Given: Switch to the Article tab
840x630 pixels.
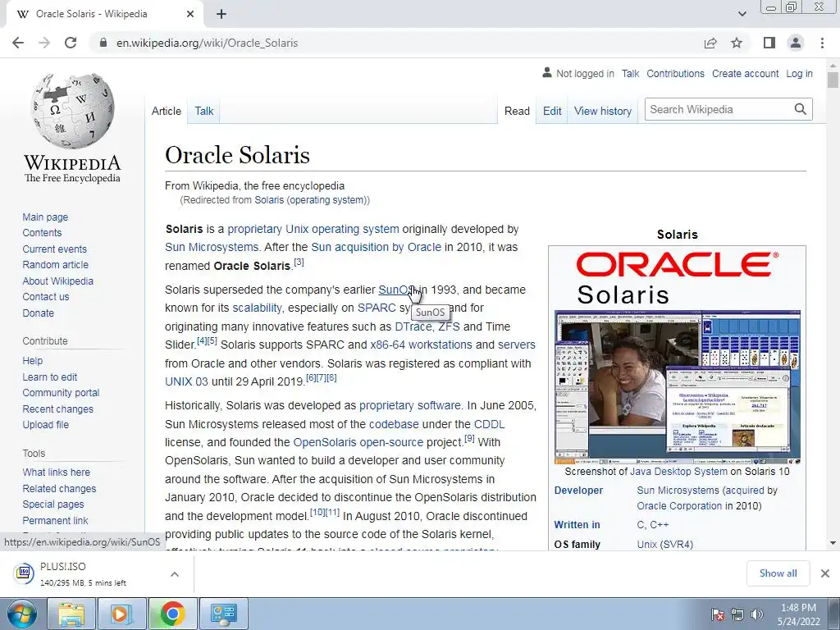Looking at the screenshot, I should [166, 111].
